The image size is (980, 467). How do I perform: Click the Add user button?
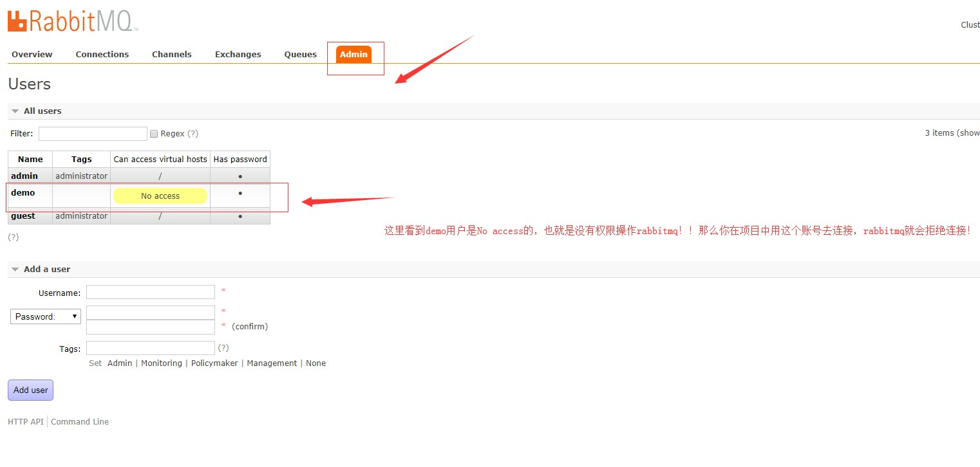pyautogui.click(x=31, y=390)
